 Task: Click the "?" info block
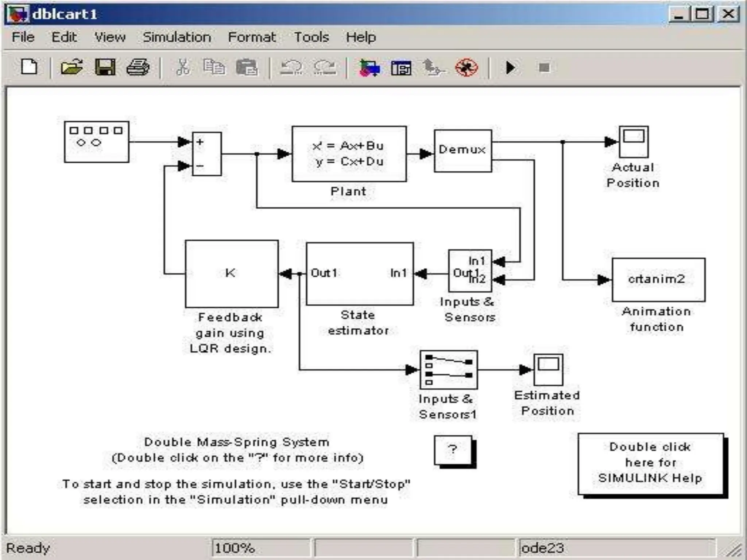(x=453, y=450)
